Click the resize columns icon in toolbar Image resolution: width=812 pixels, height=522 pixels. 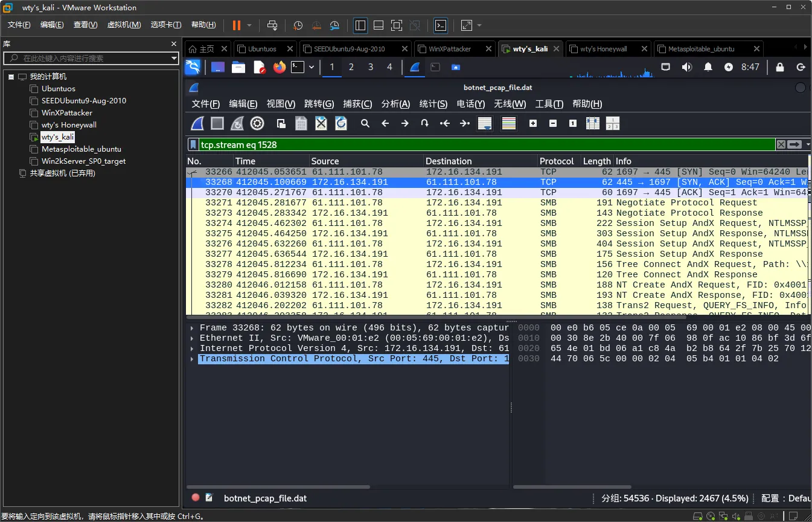point(593,124)
